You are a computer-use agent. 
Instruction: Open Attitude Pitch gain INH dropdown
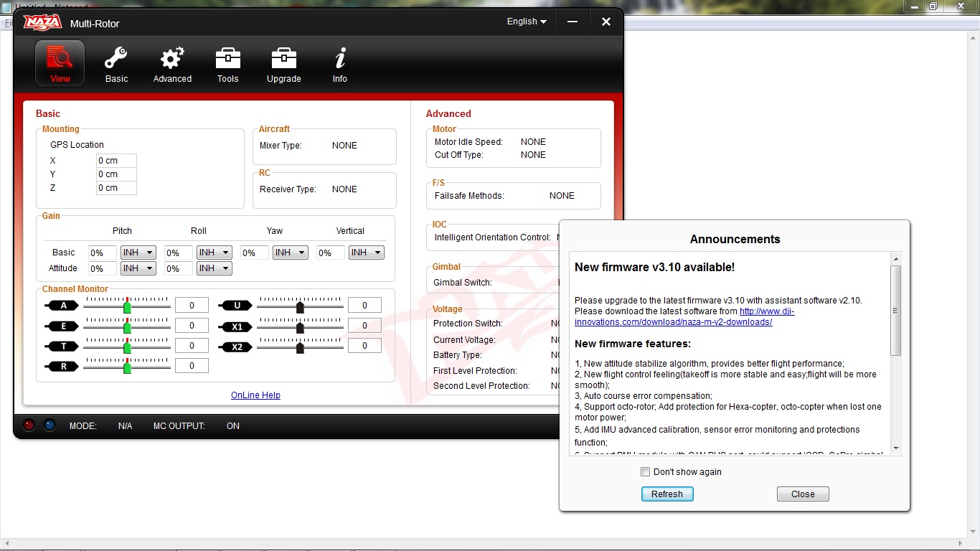coord(138,268)
